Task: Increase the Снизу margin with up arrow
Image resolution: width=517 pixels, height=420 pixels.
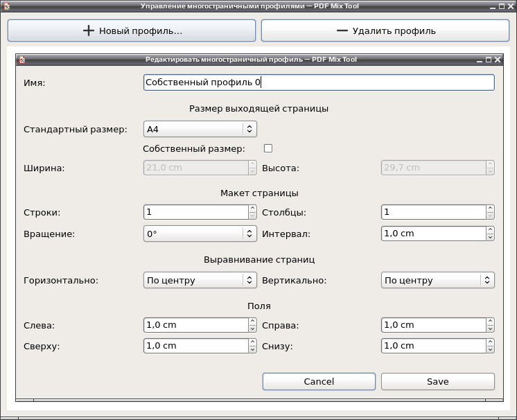Action: coord(490,342)
